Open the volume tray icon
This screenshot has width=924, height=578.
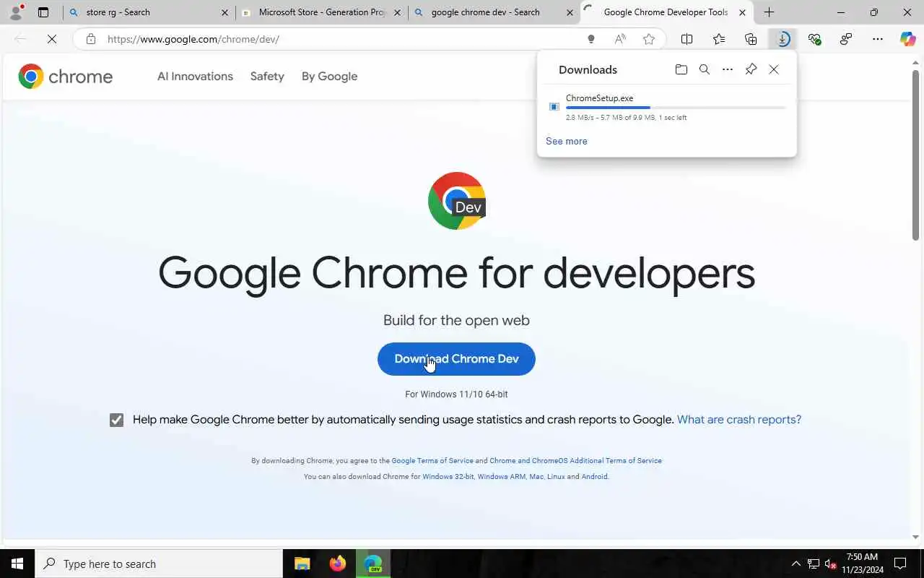[x=830, y=564]
